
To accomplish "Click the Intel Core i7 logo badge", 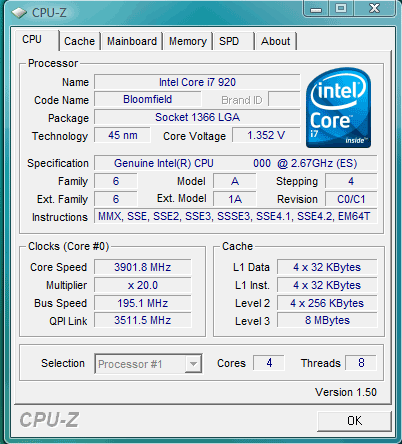I will click(x=338, y=107).
